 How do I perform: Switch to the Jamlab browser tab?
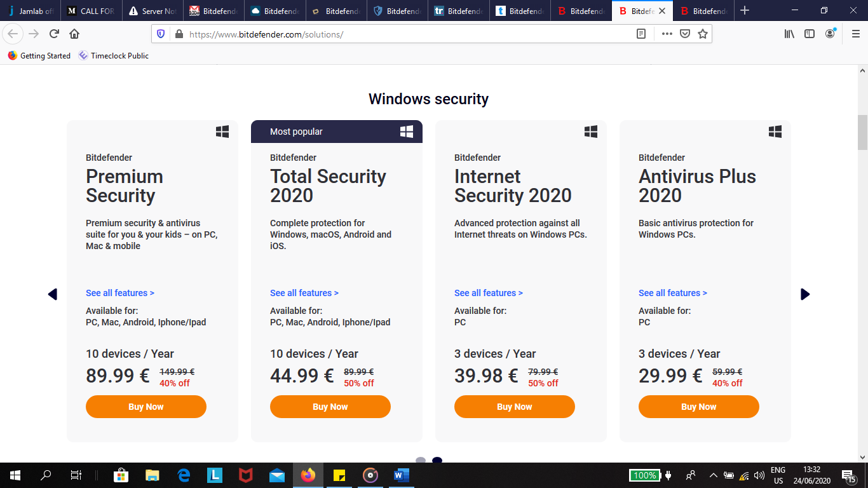[31, 11]
